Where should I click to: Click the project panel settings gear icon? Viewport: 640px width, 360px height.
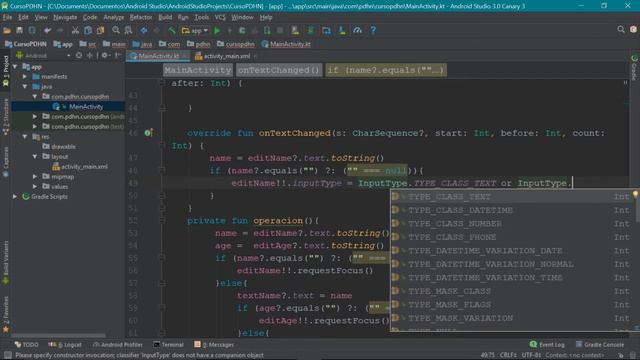(104, 55)
